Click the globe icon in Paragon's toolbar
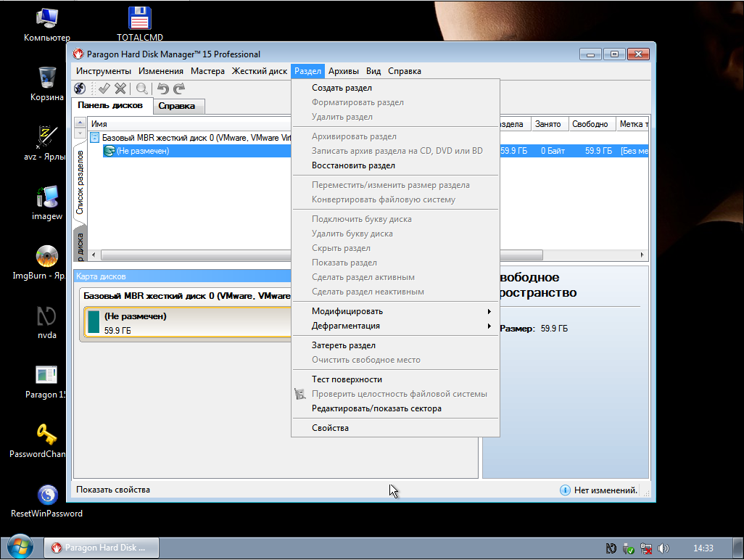744x560 pixels. (80, 88)
